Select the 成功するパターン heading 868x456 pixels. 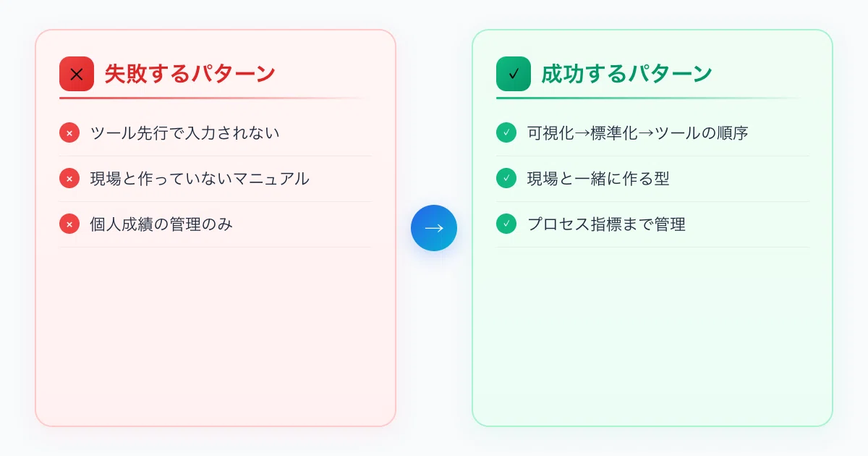(x=626, y=74)
